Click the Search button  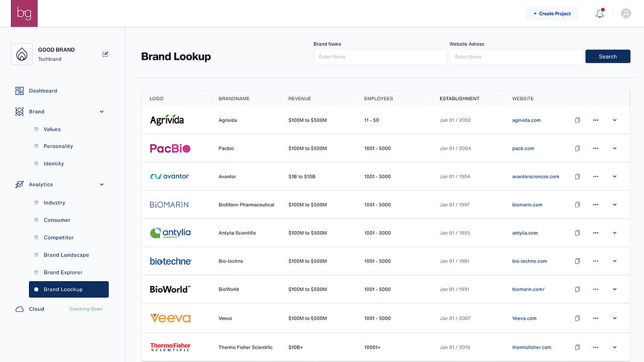(x=607, y=57)
